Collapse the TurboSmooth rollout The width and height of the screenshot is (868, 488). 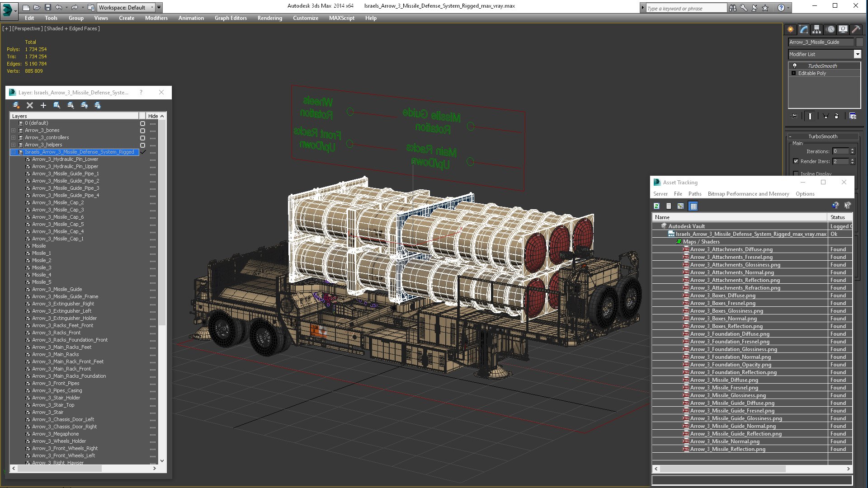(x=823, y=136)
